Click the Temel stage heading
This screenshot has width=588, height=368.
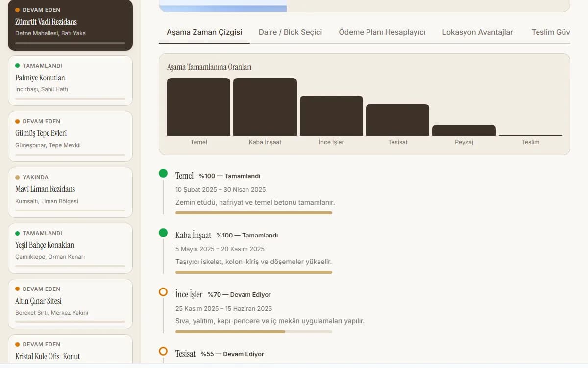tap(185, 176)
